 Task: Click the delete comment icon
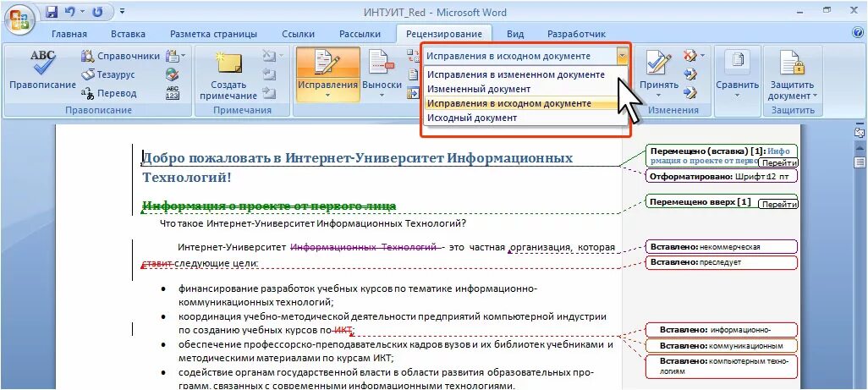[x=268, y=56]
